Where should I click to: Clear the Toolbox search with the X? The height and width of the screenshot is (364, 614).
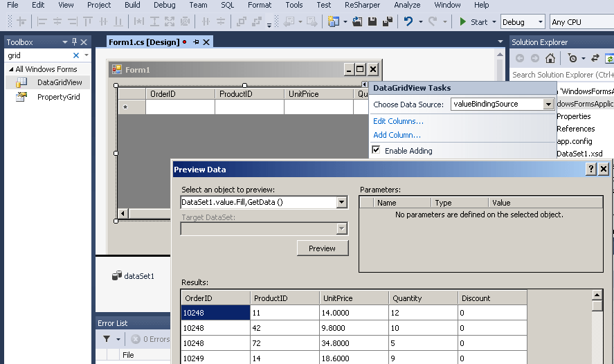point(76,55)
